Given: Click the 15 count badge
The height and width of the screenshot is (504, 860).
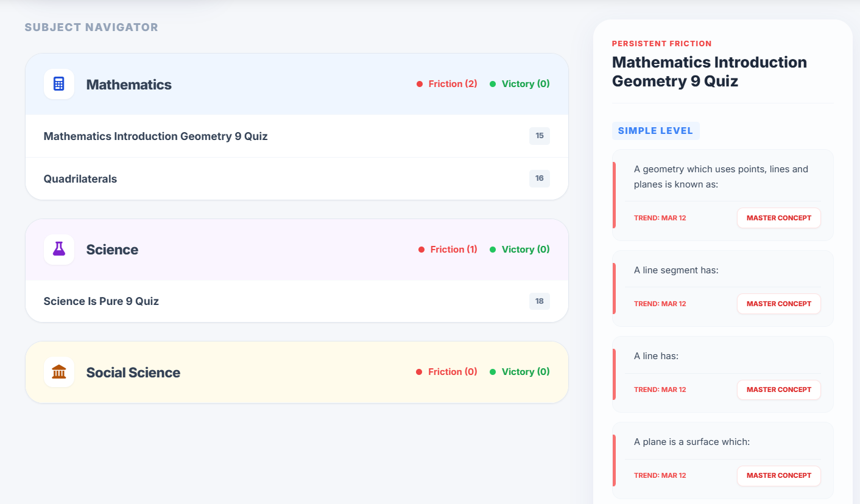Looking at the screenshot, I should point(540,136).
